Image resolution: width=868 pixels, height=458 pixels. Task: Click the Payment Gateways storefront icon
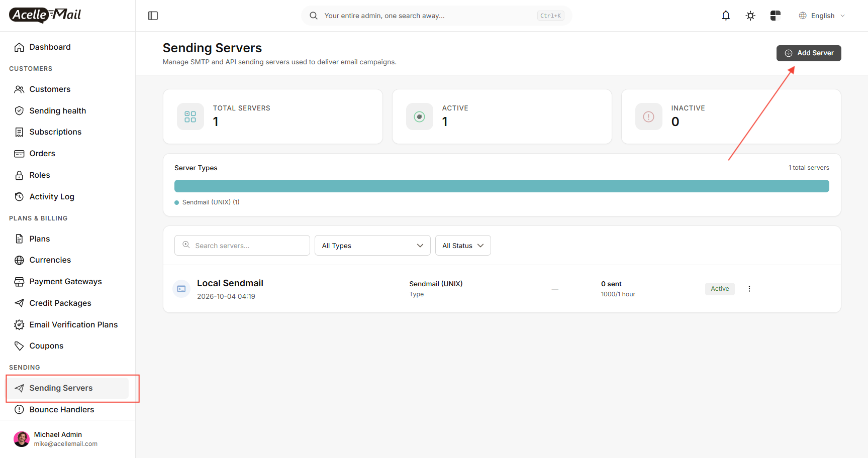pos(19,282)
